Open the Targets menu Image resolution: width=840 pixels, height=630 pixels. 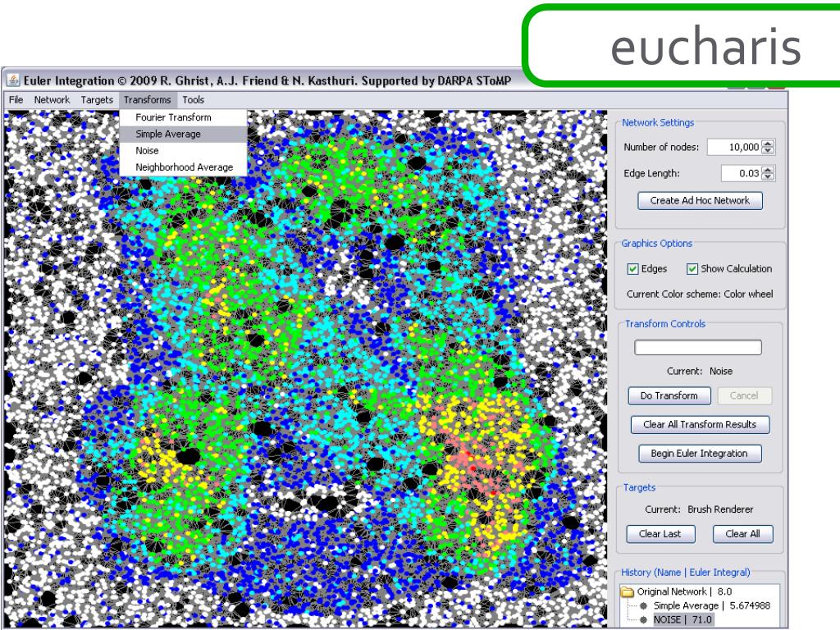coord(97,99)
